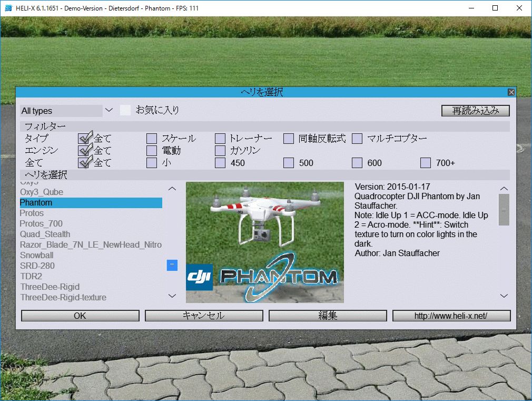This screenshot has height=401, width=532.
Task: Check the ガソリン engine checkbox
Action: click(220, 151)
